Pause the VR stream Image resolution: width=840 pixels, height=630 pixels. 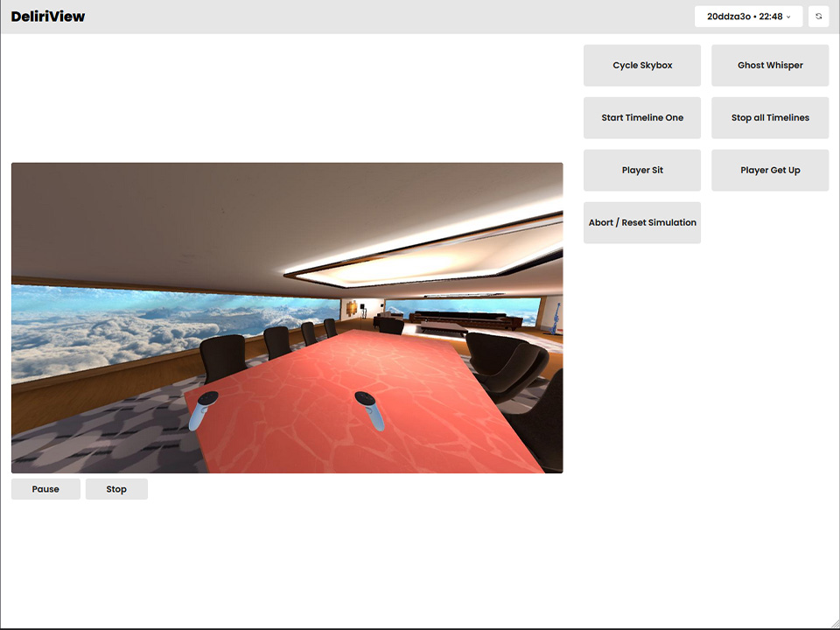[x=45, y=489]
